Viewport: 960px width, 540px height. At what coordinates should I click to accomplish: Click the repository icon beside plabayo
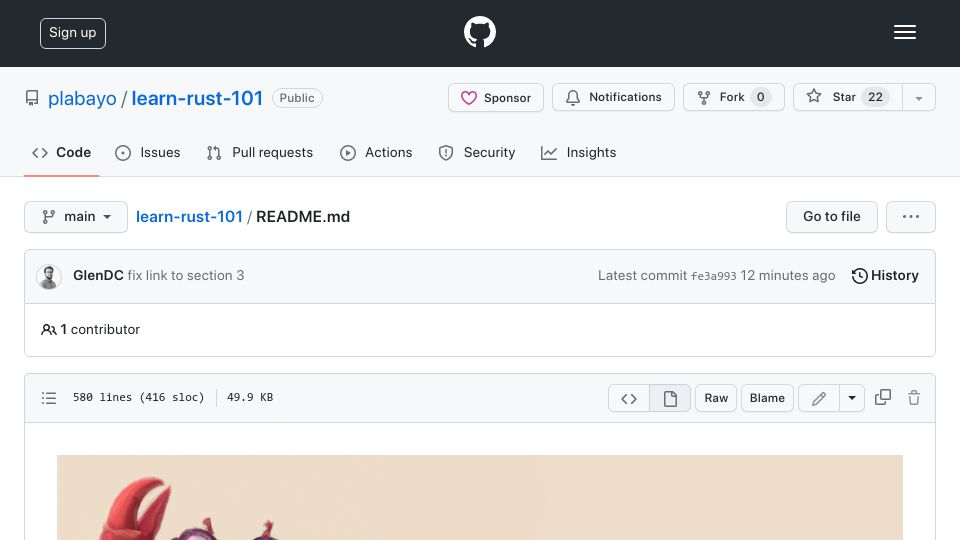click(x=32, y=98)
